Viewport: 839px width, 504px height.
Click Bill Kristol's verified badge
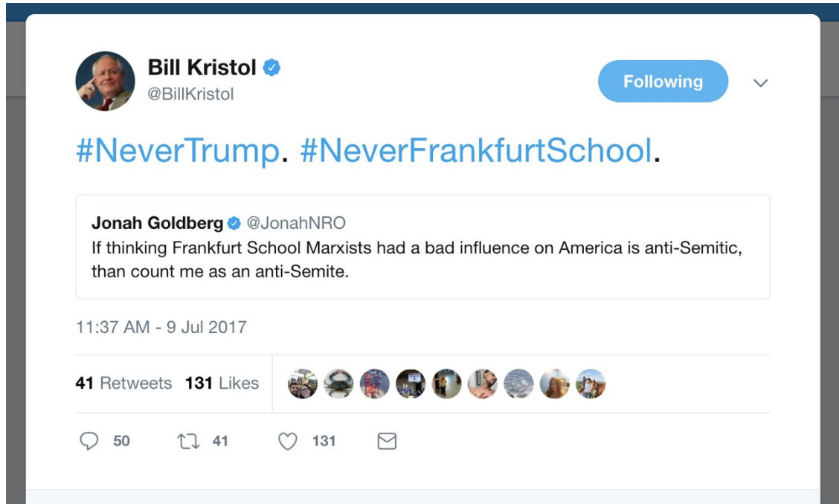pyautogui.click(x=271, y=68)
